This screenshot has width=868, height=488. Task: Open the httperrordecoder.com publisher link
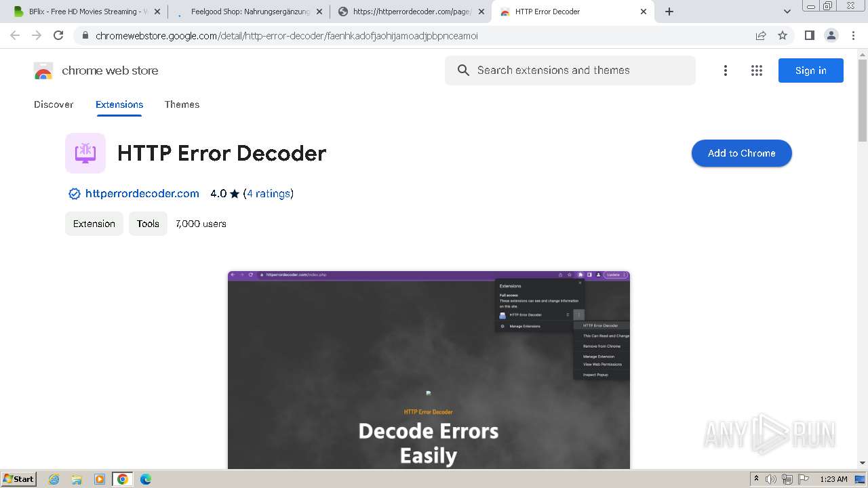(x=142, y=194)
